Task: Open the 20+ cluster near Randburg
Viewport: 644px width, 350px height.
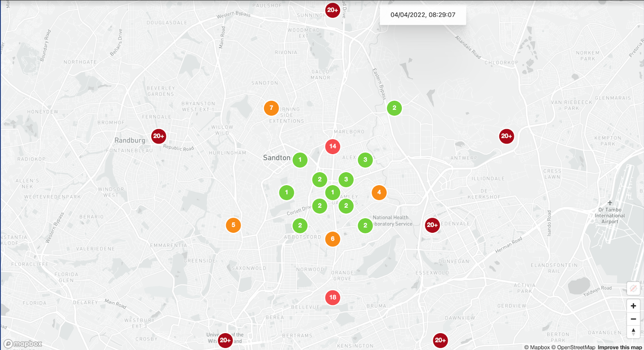Action: point(158,136)
